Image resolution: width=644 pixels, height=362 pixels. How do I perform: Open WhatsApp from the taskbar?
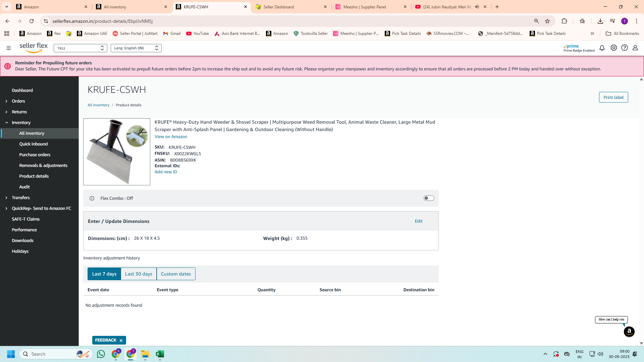click(101, 354)
